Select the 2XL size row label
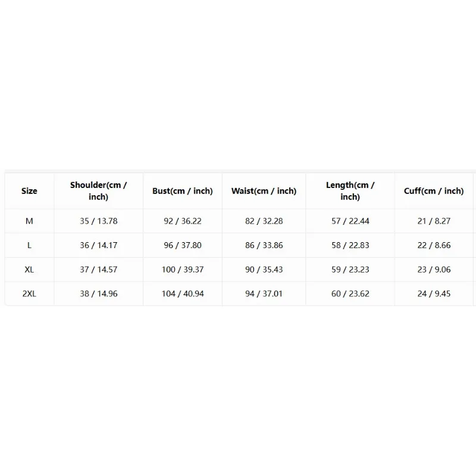Screen dimensions: 476x476 click(29, 294)
